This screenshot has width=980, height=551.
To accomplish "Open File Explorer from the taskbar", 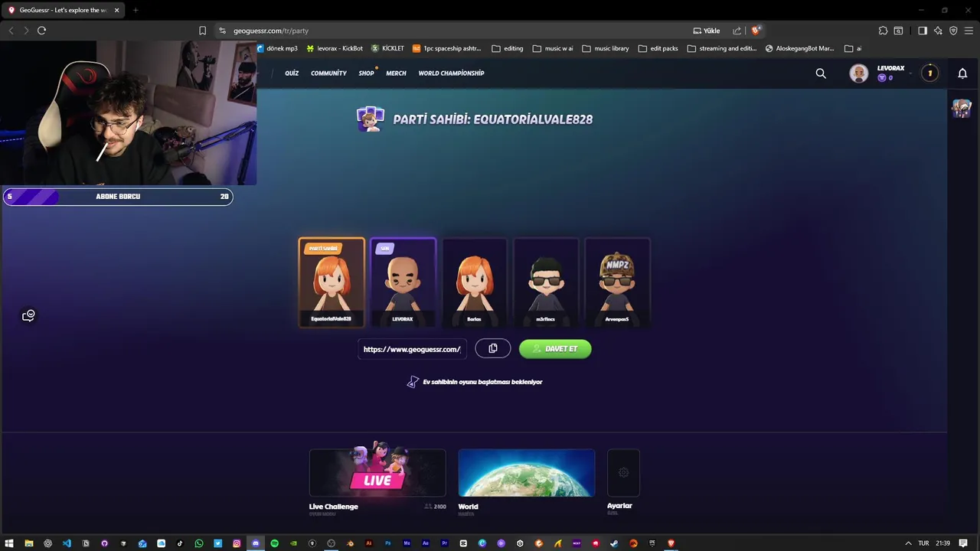I will click(x=29, y=543).
